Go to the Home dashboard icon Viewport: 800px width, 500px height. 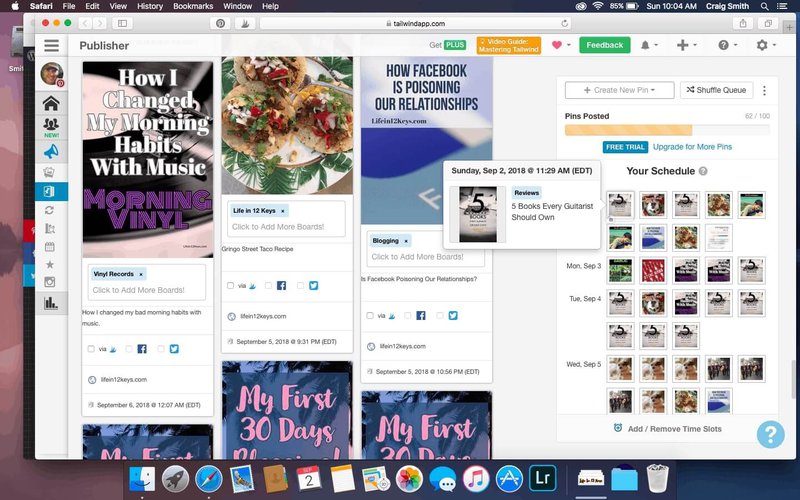click(51, 104)
